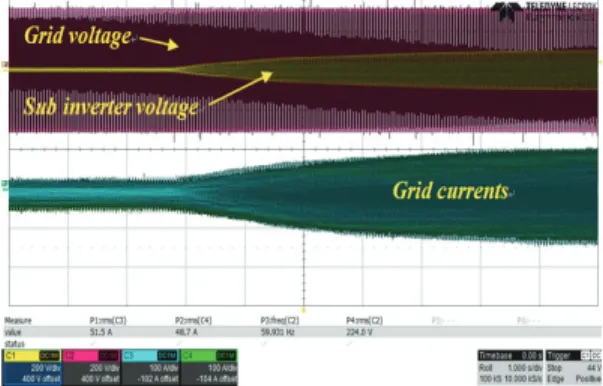This screenshot has width=603, height=386.
Task: Select the P1 rms(C3) measurement header
Action: tap(108, 321)
